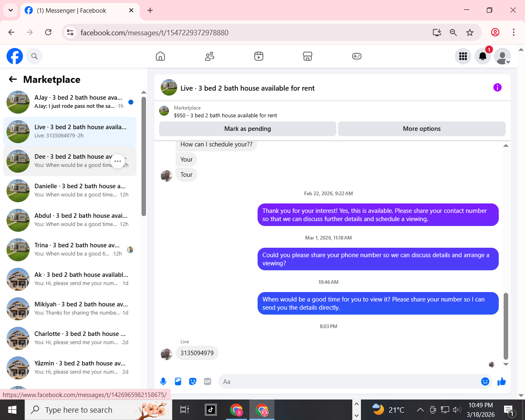Open Abdul conversation

click(x=70, y=220)
